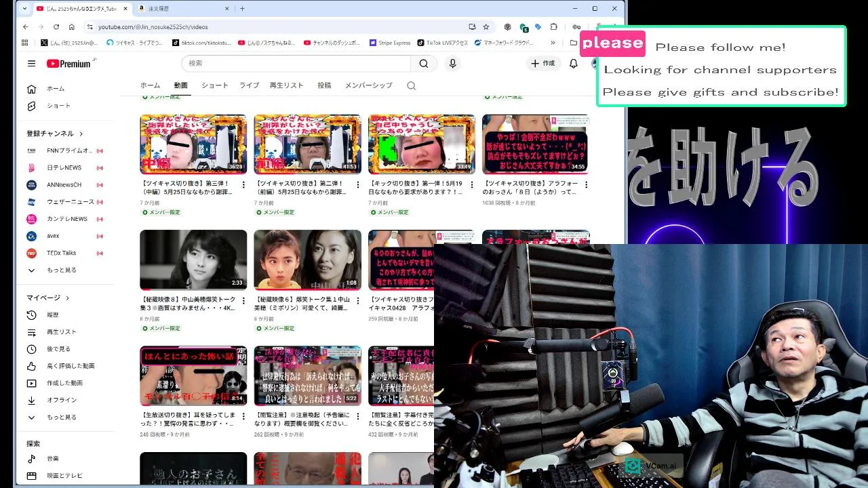868x488 pixels.
Task: Switch to the 注文履歴 Amazon tab
Action: tap(183, 9)
